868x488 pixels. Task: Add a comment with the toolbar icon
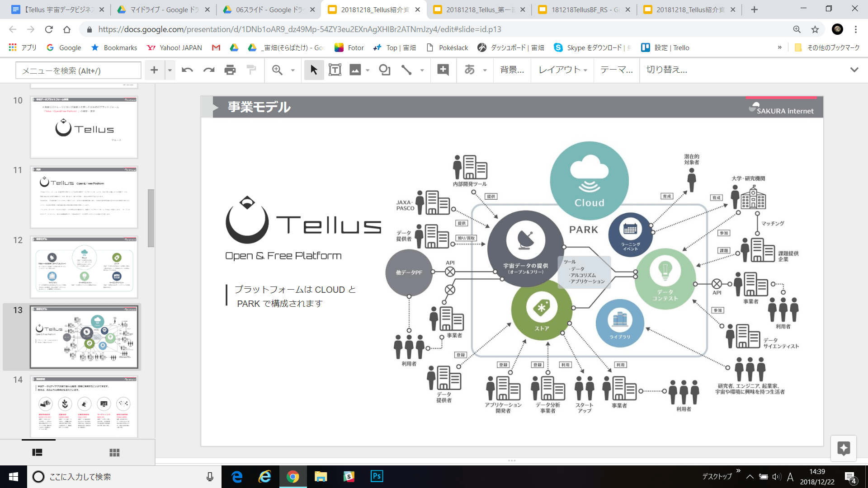(443, 70)
